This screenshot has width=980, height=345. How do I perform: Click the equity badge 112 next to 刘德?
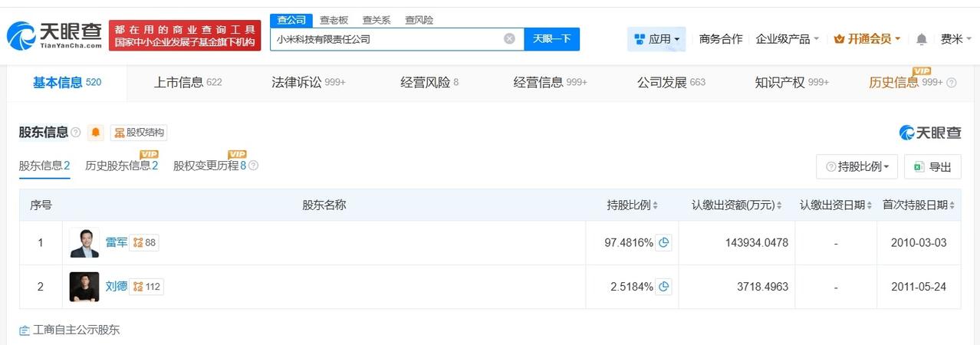(x=146, y=287)
